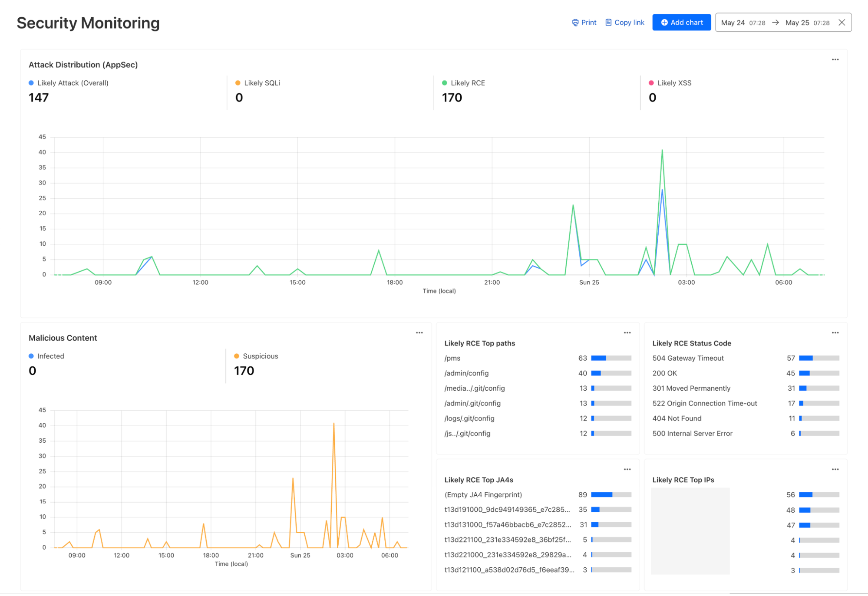Select the t13d131000_f57a46bbacb6 JA4 row
This screenshot has width=868, height=596.
pyautogui.click(x=538, y=525)
